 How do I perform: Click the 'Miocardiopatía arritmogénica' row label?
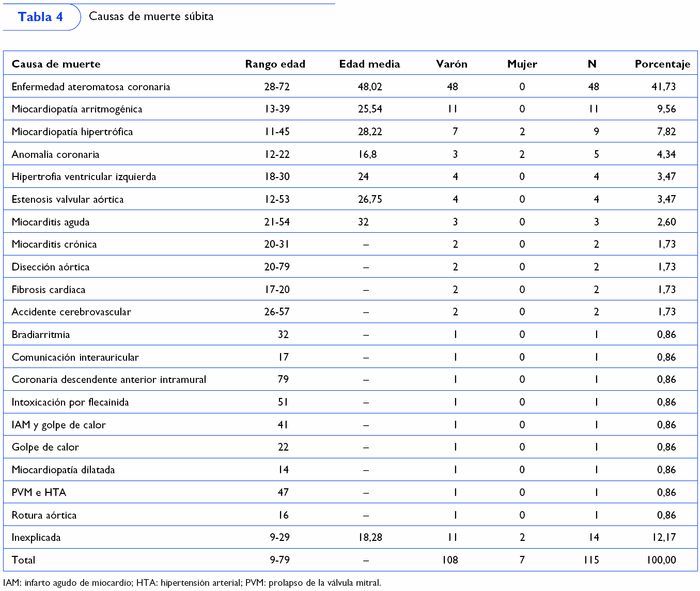coord(80,109)
